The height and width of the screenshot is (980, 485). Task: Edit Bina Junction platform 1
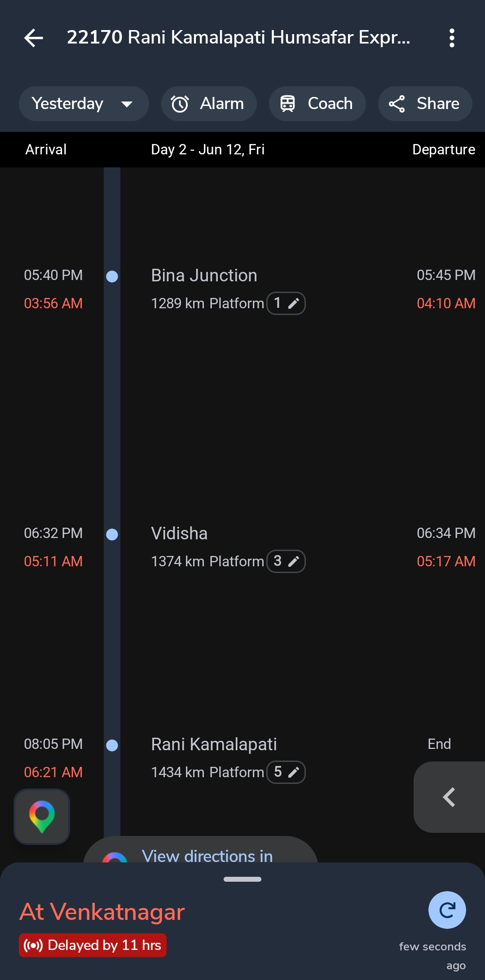286,303
